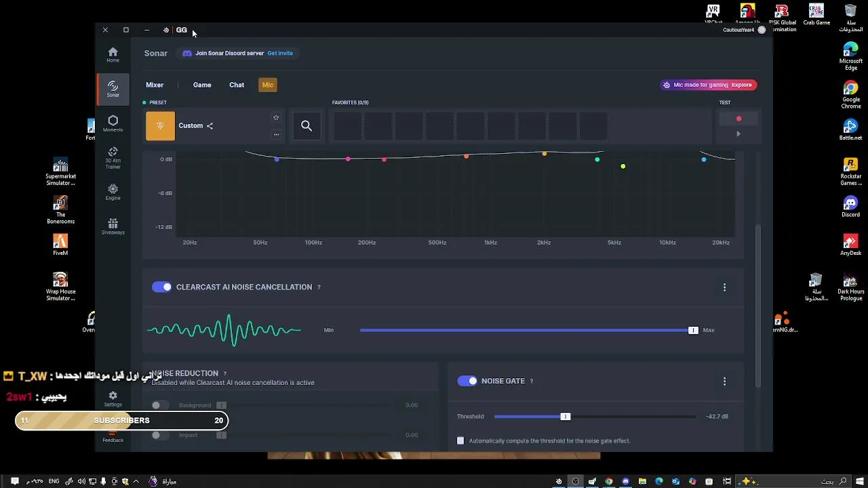This screenshot has height=488, width=868.
Task: Open Supermarket Simulator desktop shortcut
Action: [x=60, y=172]
